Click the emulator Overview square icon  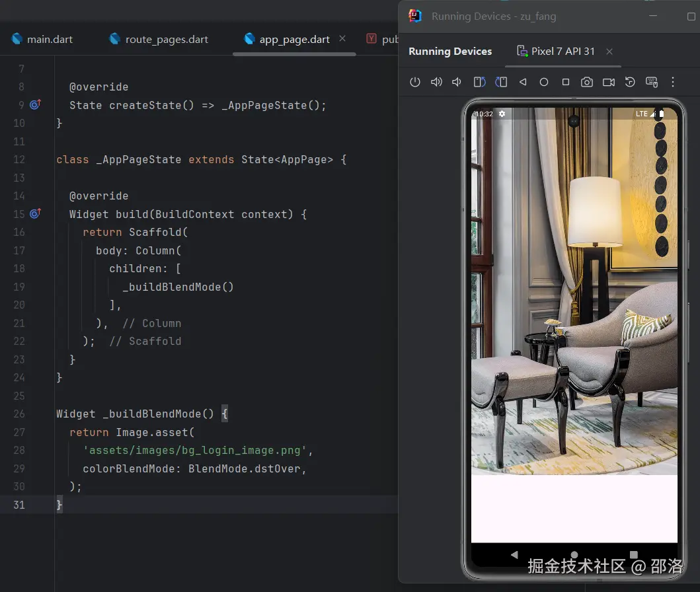click(x=566, y=82)
